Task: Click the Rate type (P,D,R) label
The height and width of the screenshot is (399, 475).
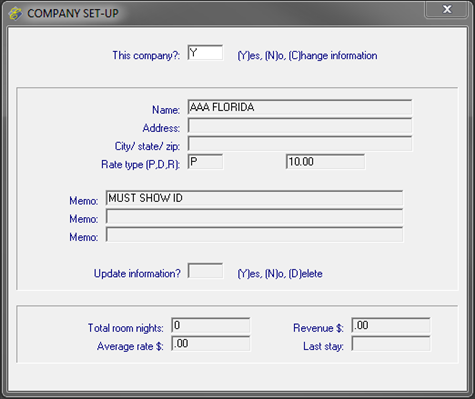Action: (140, 165)
